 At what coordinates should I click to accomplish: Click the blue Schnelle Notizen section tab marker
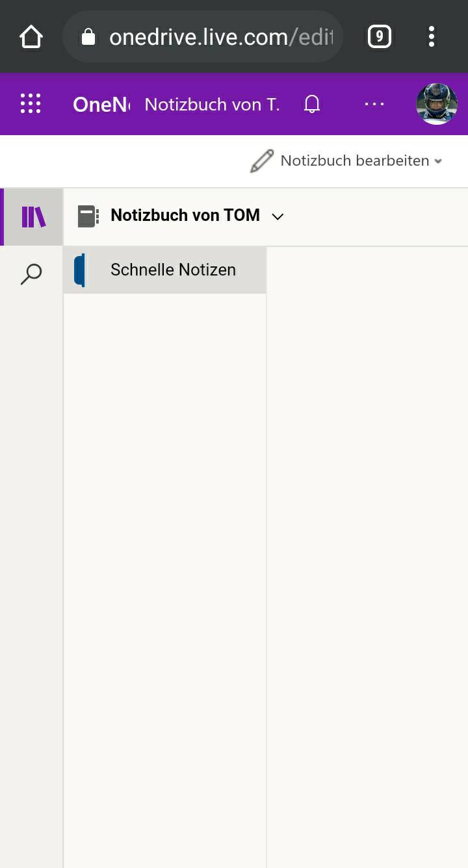tap(80, 270)
